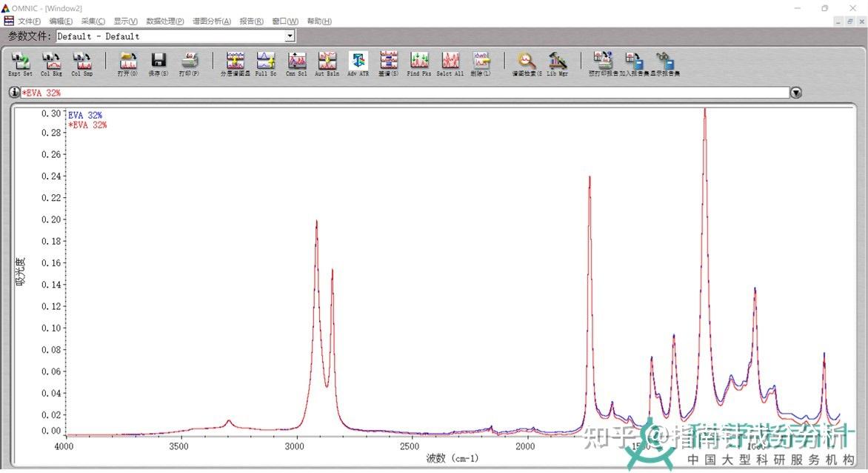Click 加入报告集 add to notebook icon

click(634, 64)
